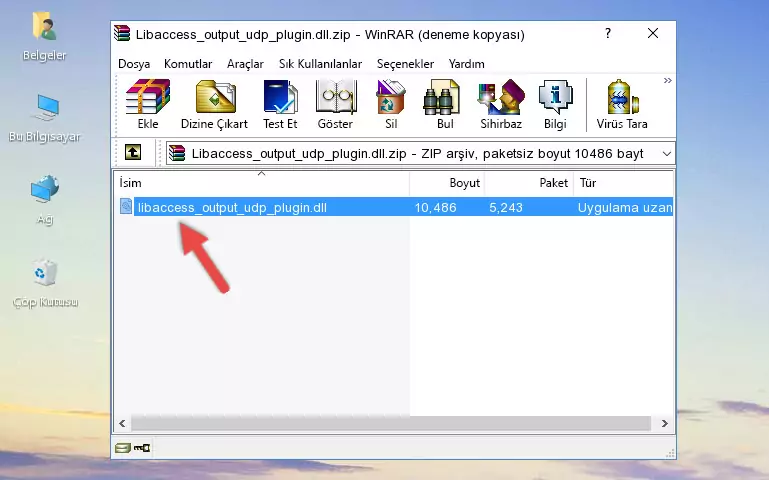Open the Yardım menu

click(x=466, y=64)
